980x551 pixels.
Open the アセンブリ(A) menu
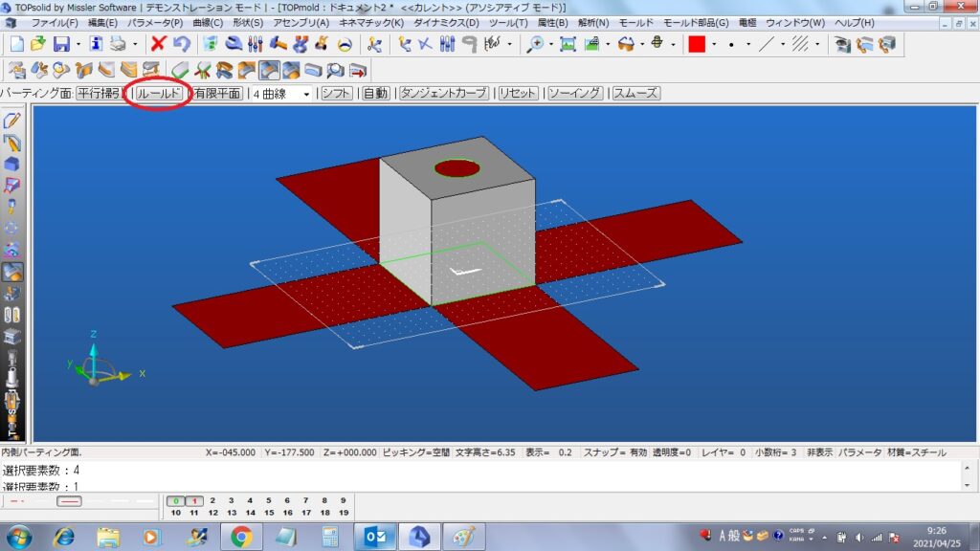point(301,23)
